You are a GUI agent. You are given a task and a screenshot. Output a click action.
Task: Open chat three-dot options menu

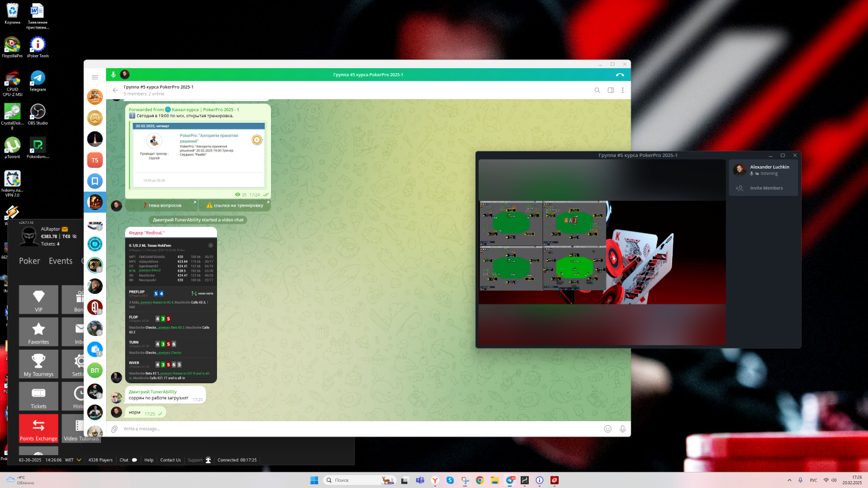pyautogui.click(x=622, y=90)
